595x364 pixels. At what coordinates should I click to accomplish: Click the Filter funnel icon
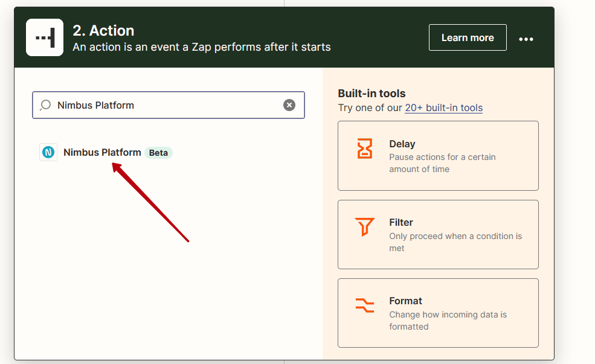[365, 227]
